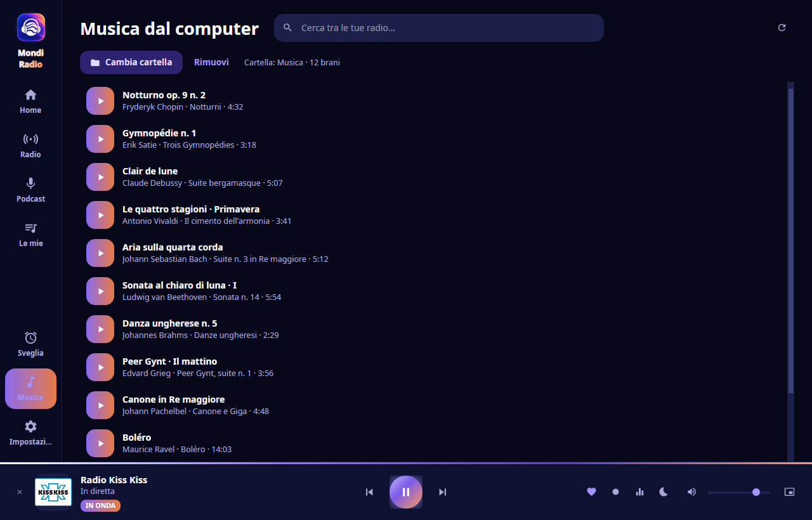Click "Fryderyk Chopin · Notturni · 4:32" text
The height and width of the screenshot is (520, 812).
[x=183, y=107]
